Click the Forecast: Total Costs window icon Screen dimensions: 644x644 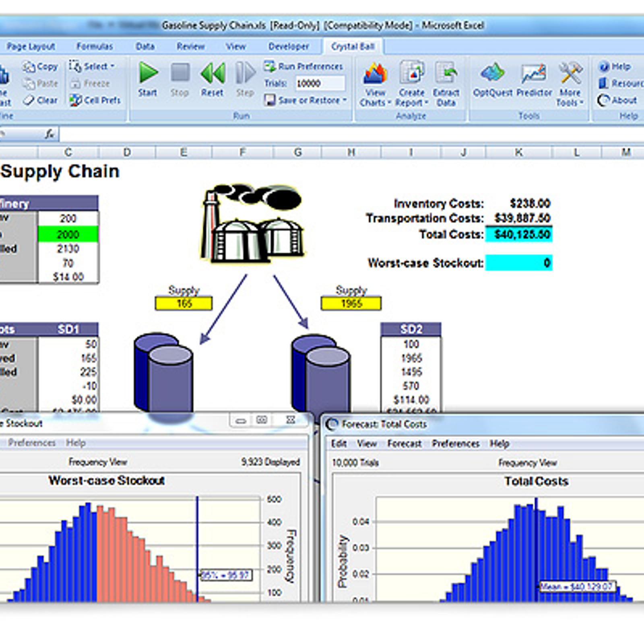[x=332, y=424]
